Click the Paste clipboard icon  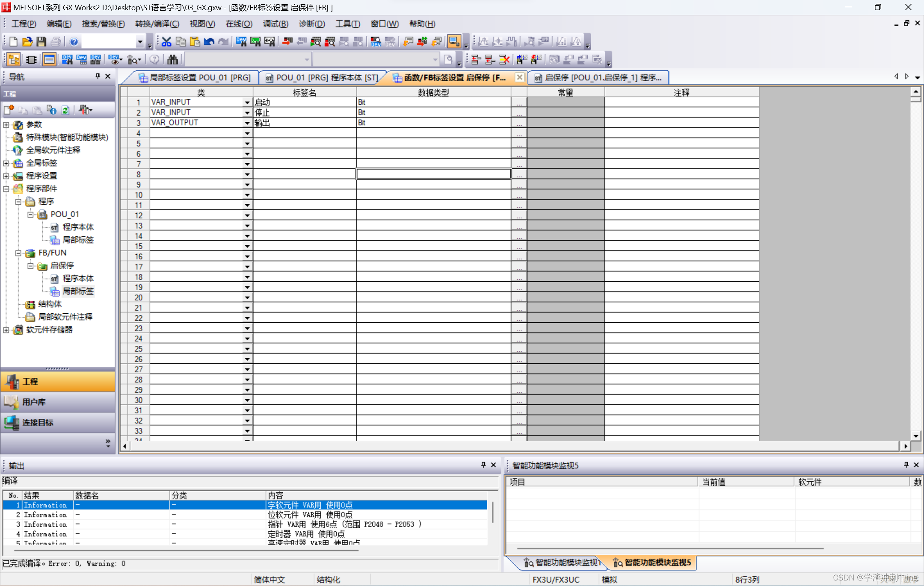click(195, 41)
